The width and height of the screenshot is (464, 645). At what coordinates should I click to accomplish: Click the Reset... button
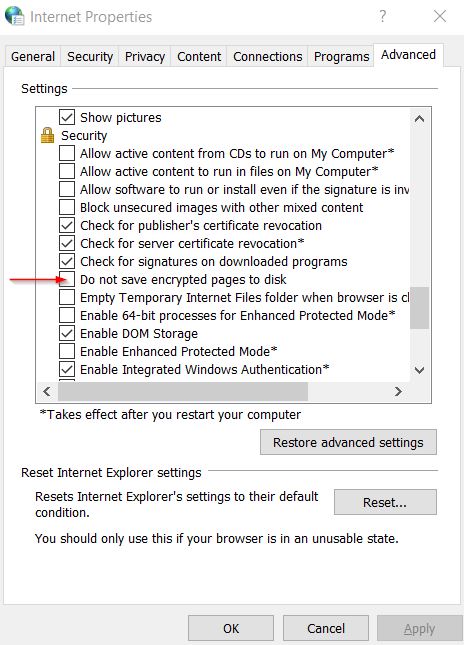[385, 502]
